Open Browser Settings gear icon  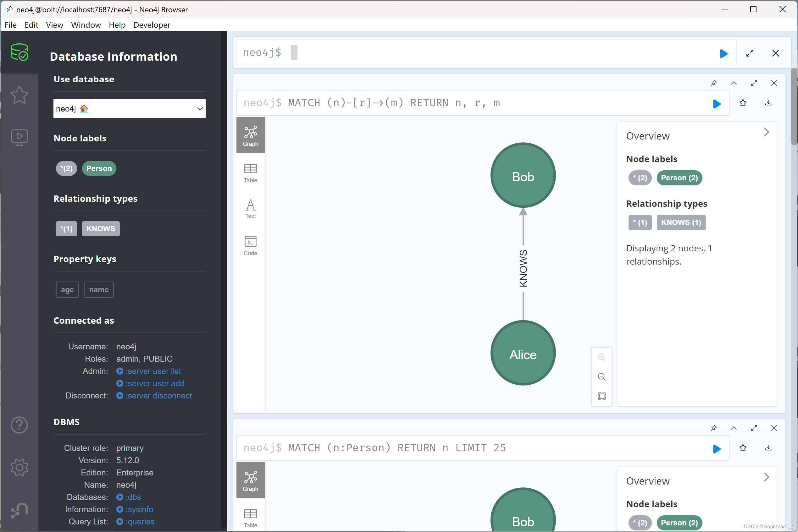19,468
